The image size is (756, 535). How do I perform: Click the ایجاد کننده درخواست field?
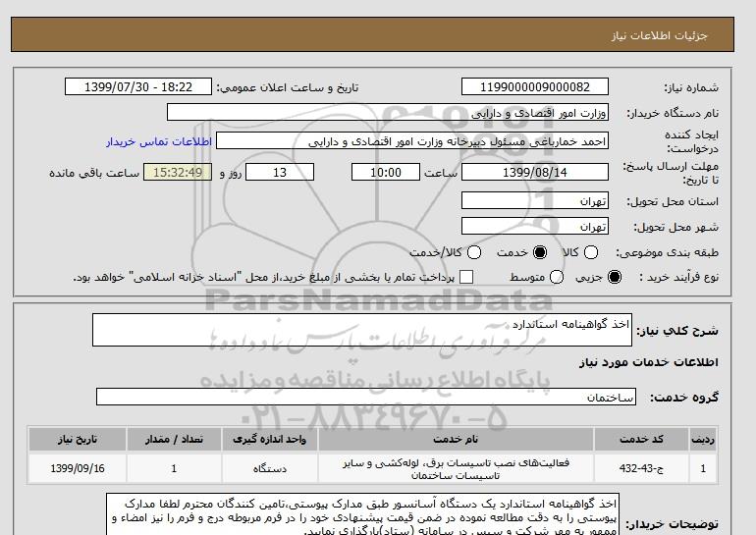tap(412, 141)
